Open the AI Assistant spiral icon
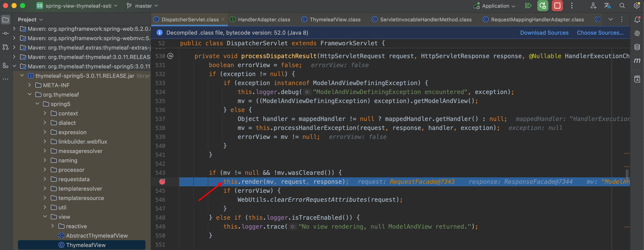 pyautogui.click(x=637, y=33)
